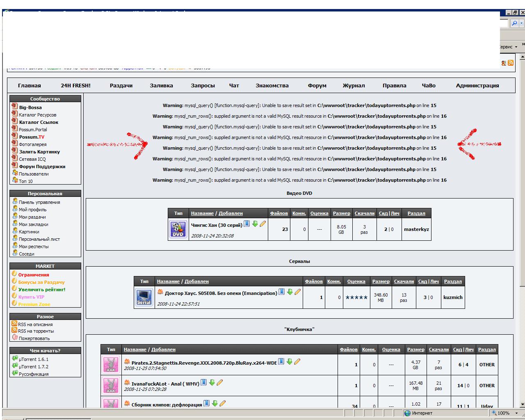The width and height of the screenshot is (525, 420).
Task: Open the Каталог Ресурсов link
Action: coord(38,115)
